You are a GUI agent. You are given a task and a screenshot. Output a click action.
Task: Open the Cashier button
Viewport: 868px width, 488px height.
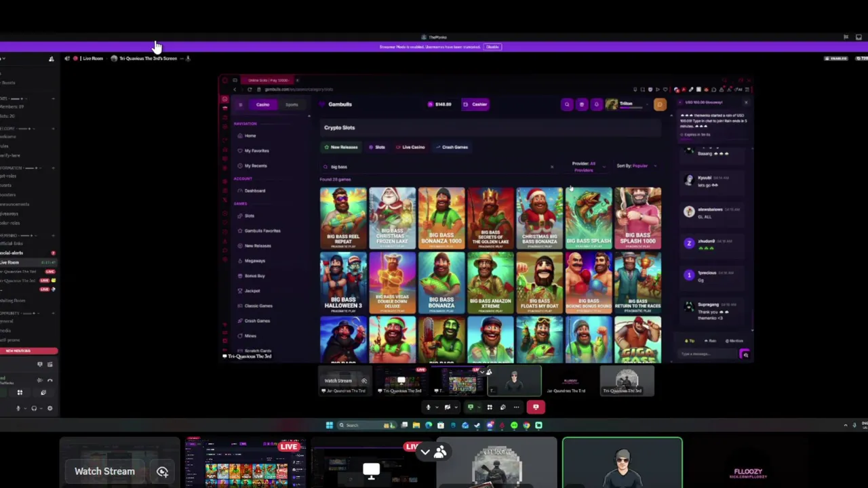(475, 104)
